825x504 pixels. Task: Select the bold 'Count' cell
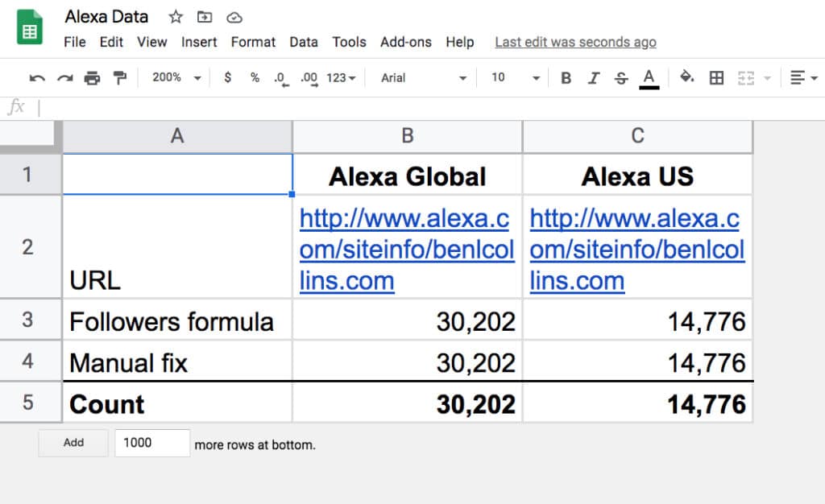[177, 402]
